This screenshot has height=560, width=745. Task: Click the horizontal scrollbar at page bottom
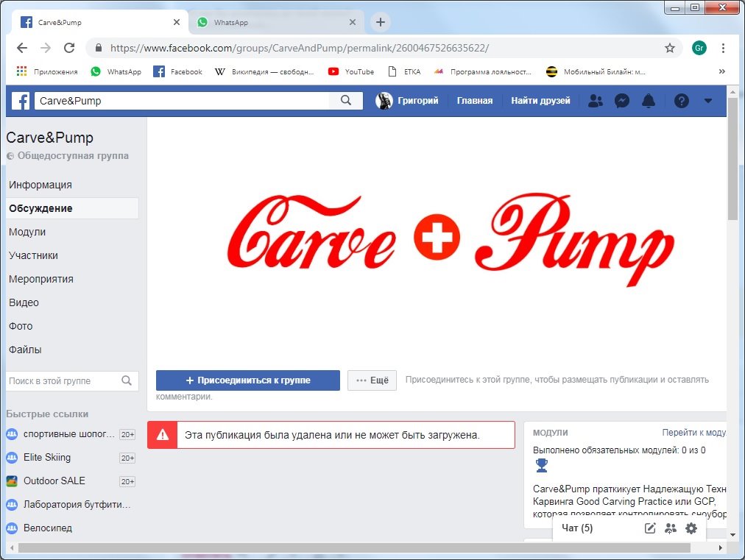point(353,547)
